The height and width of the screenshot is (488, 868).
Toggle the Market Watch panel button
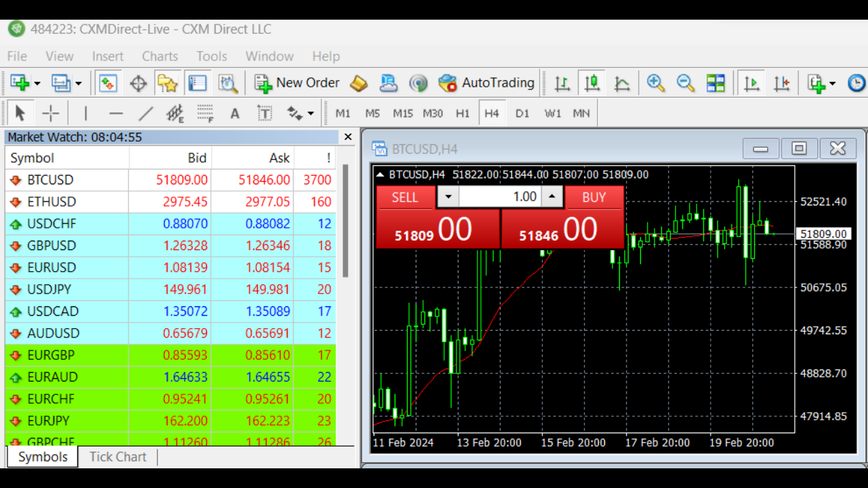108,83
